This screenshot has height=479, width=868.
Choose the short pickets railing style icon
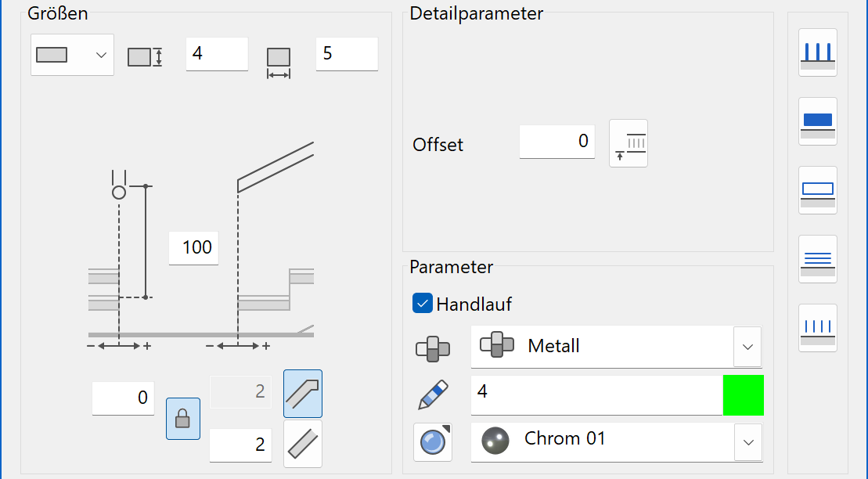pos(817,328)
